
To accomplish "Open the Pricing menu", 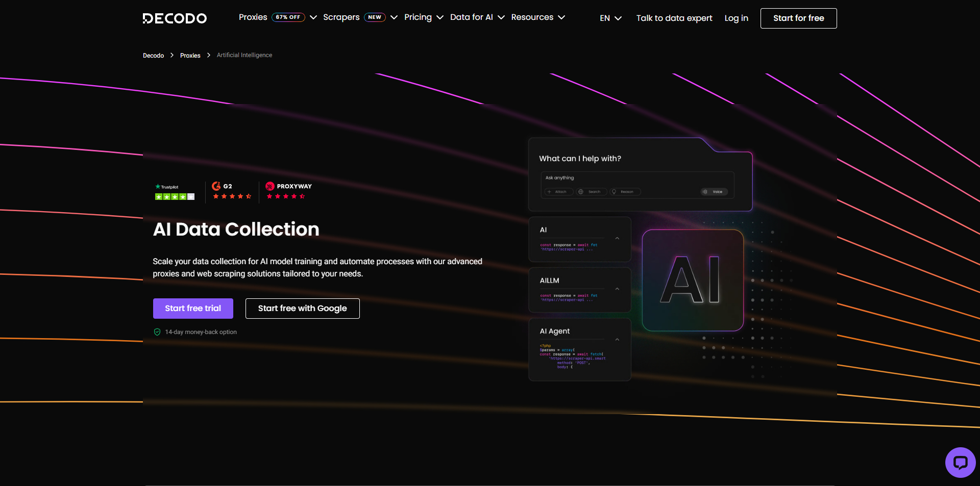I will click(423, 17).
